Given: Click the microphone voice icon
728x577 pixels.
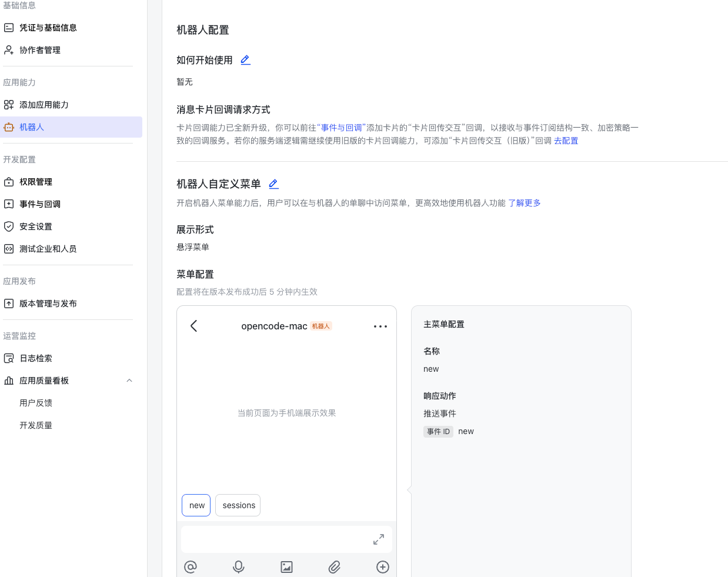Looking at the screenshot, I should point(239,567).
